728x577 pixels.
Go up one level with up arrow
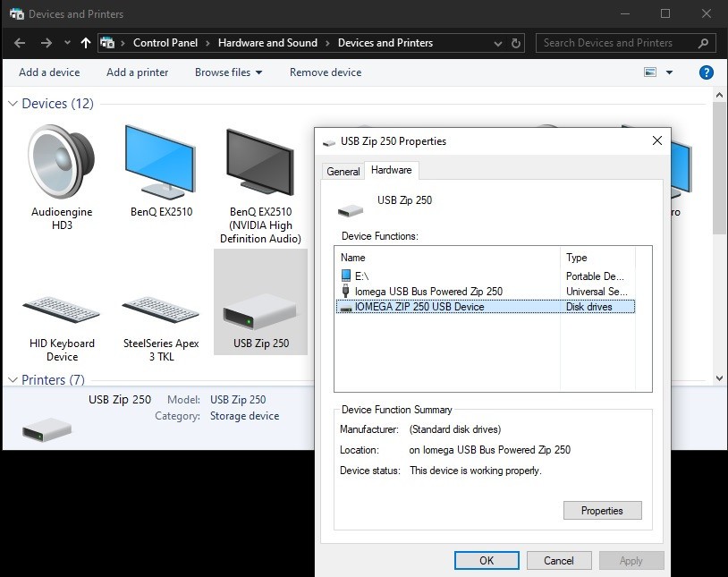tap(86, 43)
